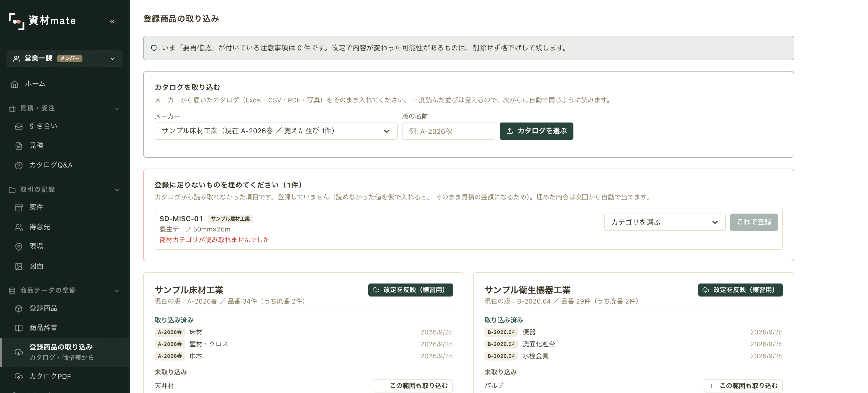Click the カタログを選ぶ button
The image size is (868, 393).
tap(536, 131)
